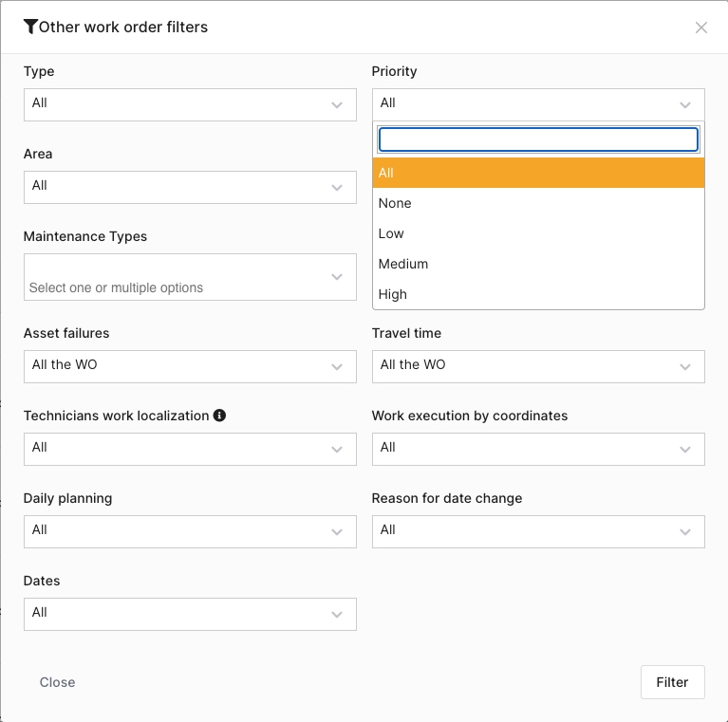The height and width of the screenshot is (722, 728).
Task: Open Technicians work localization dropdown
Action: click(x=190, y=449)
